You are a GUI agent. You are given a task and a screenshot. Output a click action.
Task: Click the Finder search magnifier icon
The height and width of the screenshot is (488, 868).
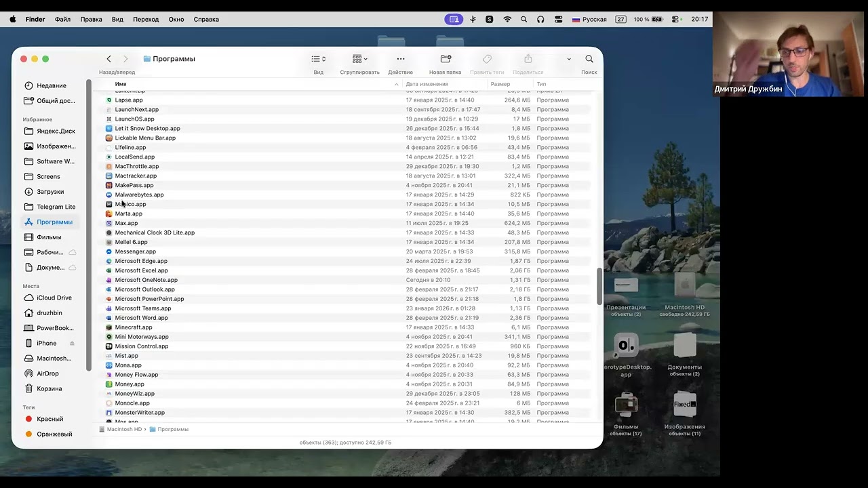pos(589,59)
